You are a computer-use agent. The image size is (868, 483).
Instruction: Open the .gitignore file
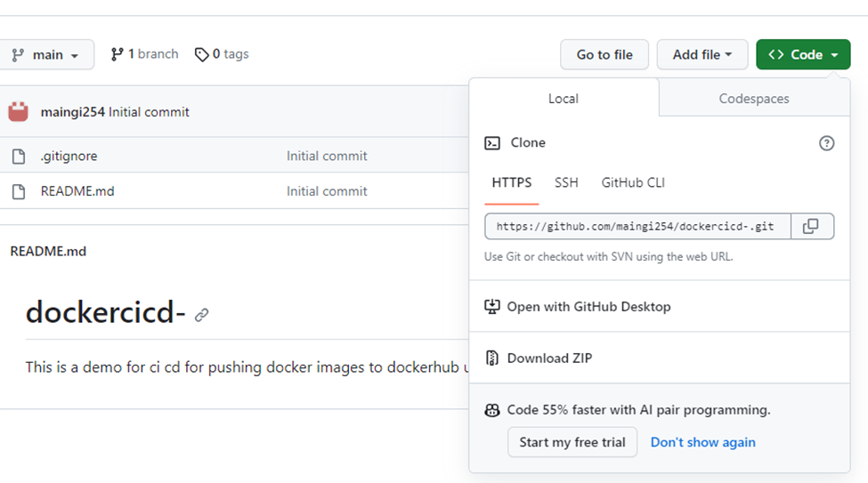coord(69,156)
